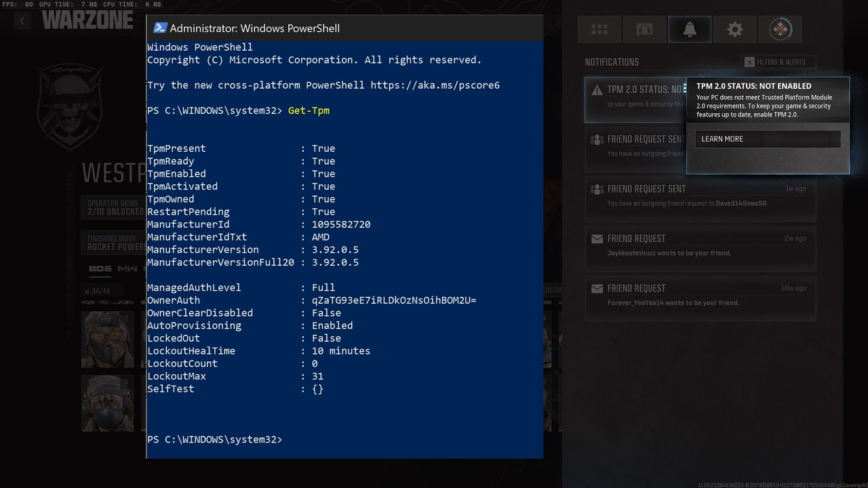This screenshot has height=488, width=868.
Task: Open Finishing Move Rocket Power panel
Action: [x=113, y=242]
